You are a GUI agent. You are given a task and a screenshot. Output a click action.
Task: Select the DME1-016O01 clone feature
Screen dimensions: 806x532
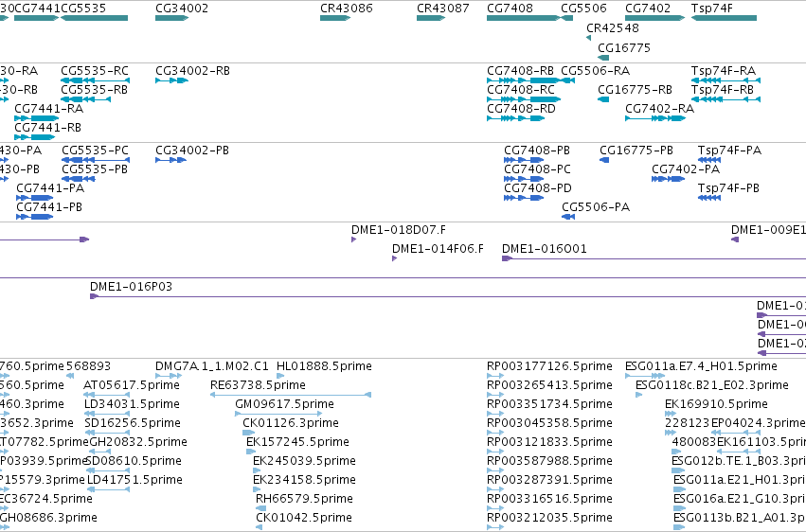point(654,258)
